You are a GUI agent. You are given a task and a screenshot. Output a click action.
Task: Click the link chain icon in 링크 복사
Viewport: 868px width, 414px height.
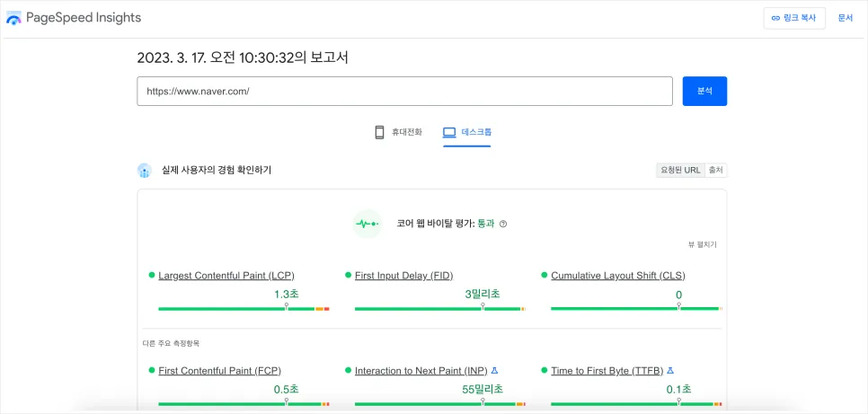775,18
